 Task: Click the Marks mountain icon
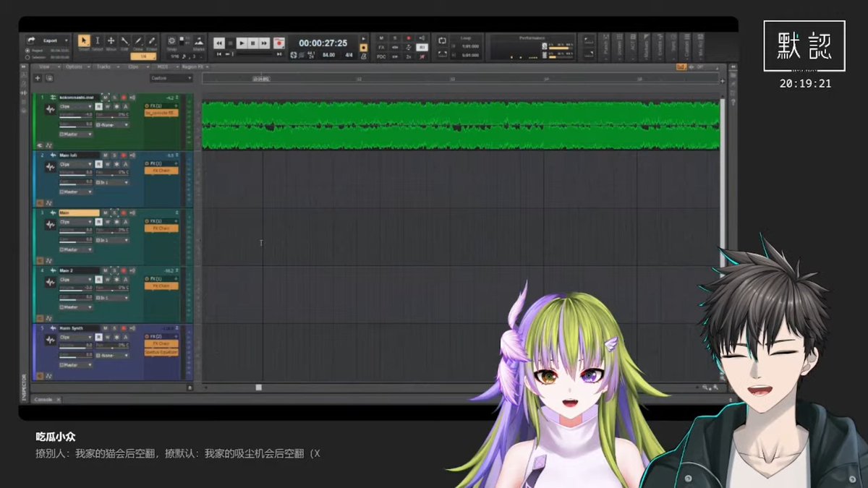point(198,41)
